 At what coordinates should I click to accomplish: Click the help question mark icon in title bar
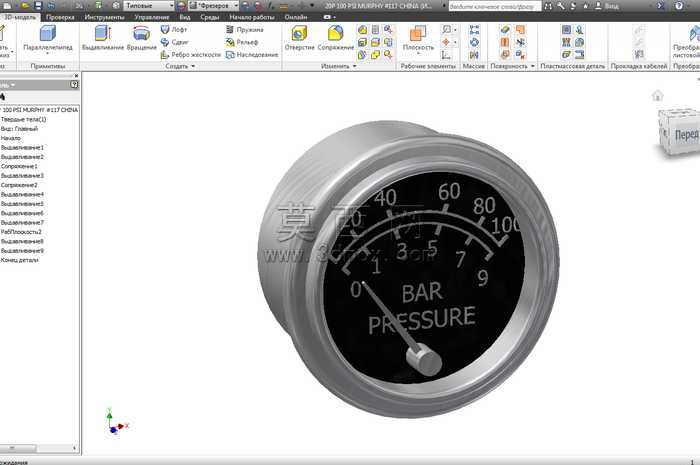(x=679, y=5)
